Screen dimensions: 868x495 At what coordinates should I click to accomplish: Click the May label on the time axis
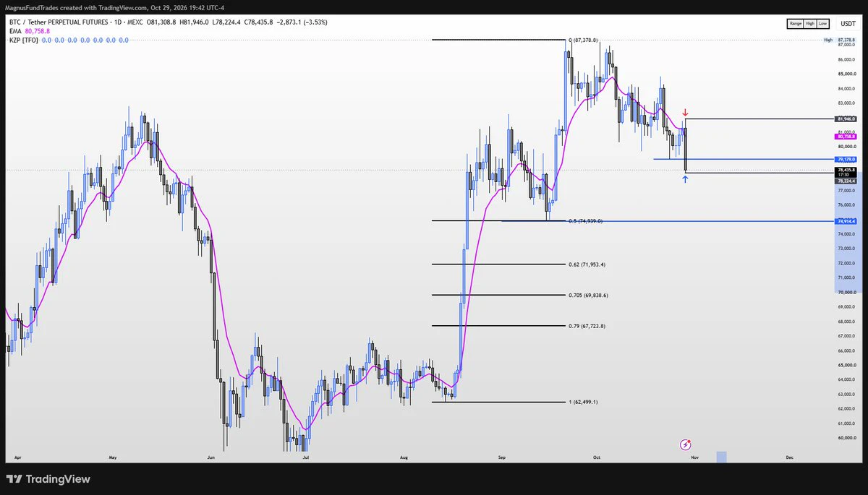click(112, 457)
